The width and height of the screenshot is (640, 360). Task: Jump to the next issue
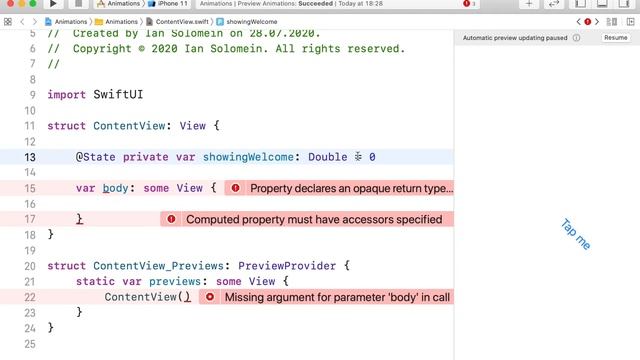[x=597, y=22]
